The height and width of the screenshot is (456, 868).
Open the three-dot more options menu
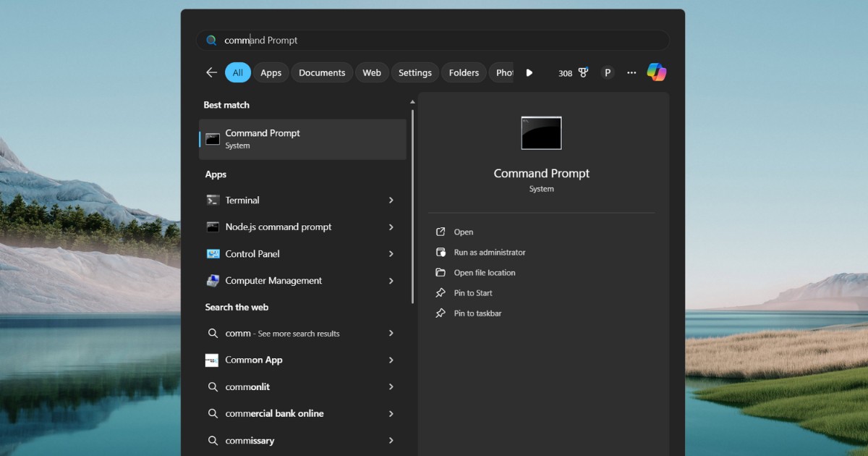(x=631, y=72)
